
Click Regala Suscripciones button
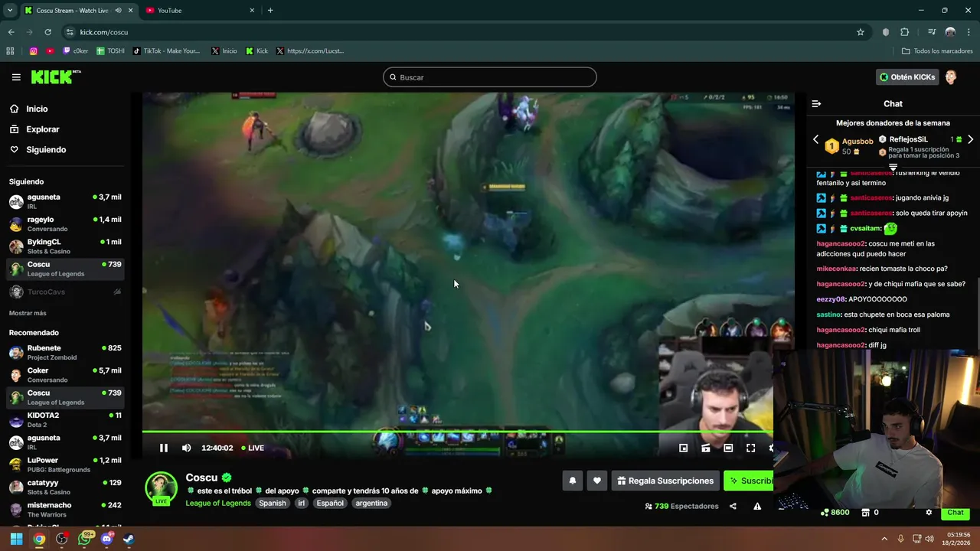coord(665,481)
